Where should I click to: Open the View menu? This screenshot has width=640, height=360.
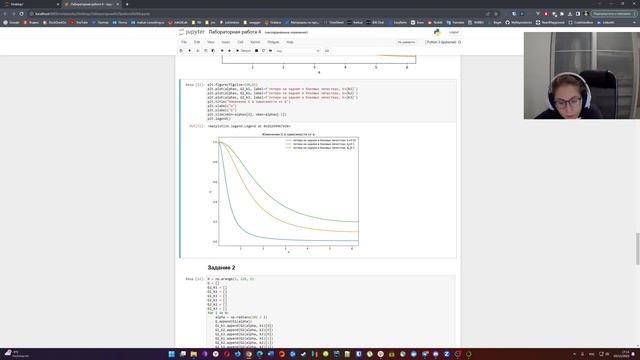(211, 42)
